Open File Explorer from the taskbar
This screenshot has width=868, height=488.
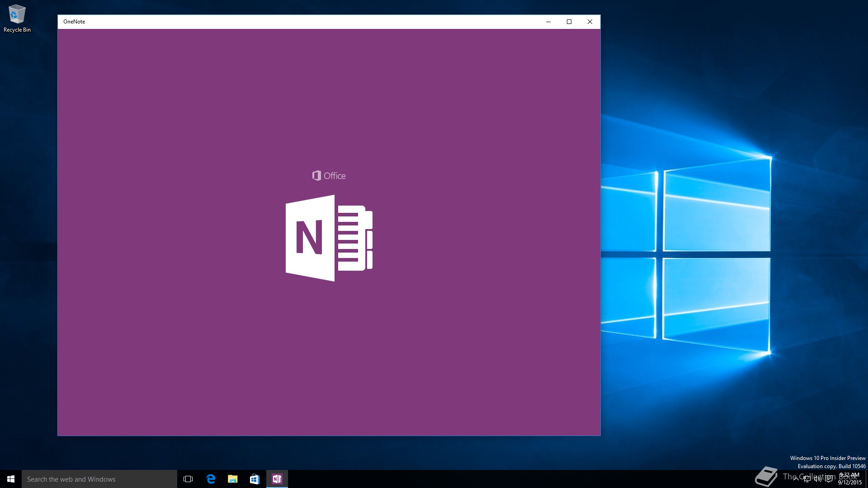pyautogui.click(x=232, y=479)
